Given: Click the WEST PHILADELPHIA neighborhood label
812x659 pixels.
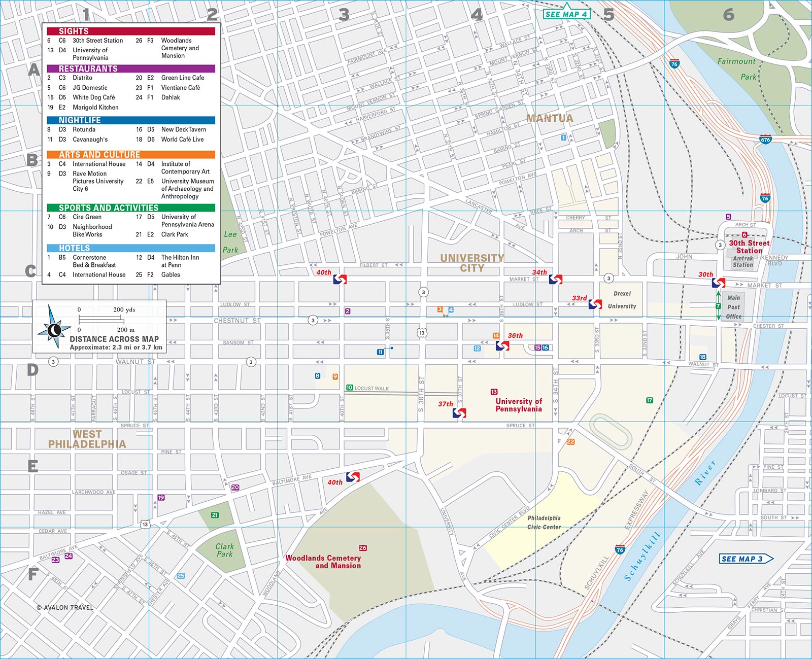Looking at the screenshot, I should pyautogui.click(x=87, y=439).
